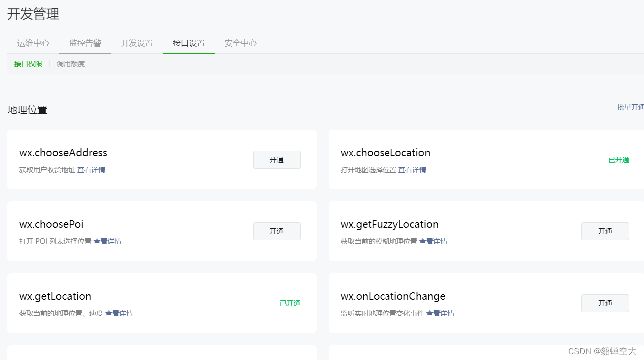
Task: Activate wx.choosePoi by clicking its 开通 button
Action: [x=276, y=231]
